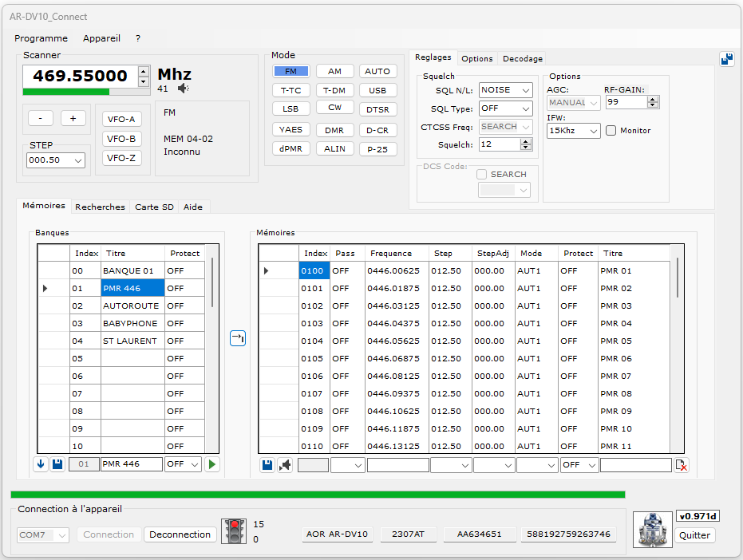
Task: Click the delete memory icon with red X
Action: coord(682,465)
